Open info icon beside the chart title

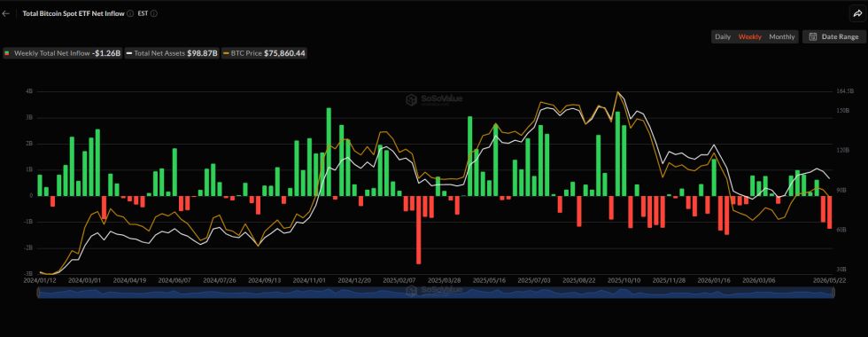click(130, 14)
